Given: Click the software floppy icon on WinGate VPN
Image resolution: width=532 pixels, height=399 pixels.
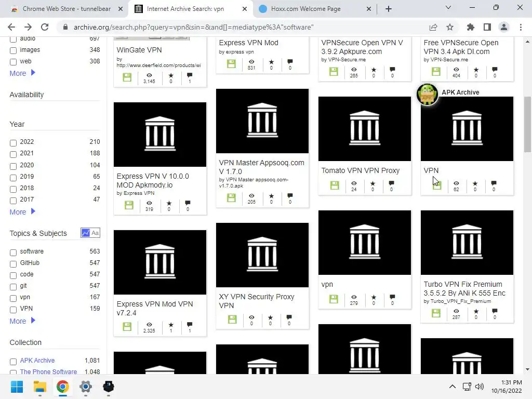Looking at the screenshot, I should (x=127, y=77).
